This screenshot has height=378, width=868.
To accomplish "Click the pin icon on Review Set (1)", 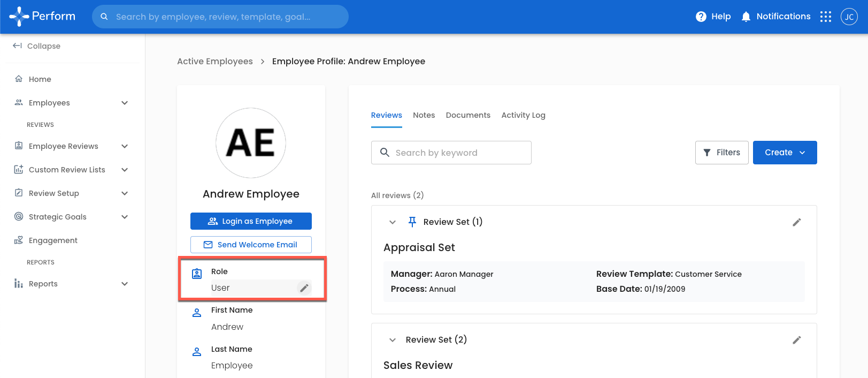I will pyautogui.click(x=412, y=222).
